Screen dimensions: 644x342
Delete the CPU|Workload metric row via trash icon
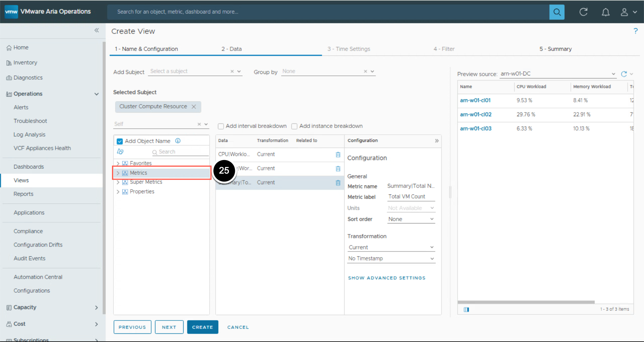pyautogui.click(x=338, y=154)
